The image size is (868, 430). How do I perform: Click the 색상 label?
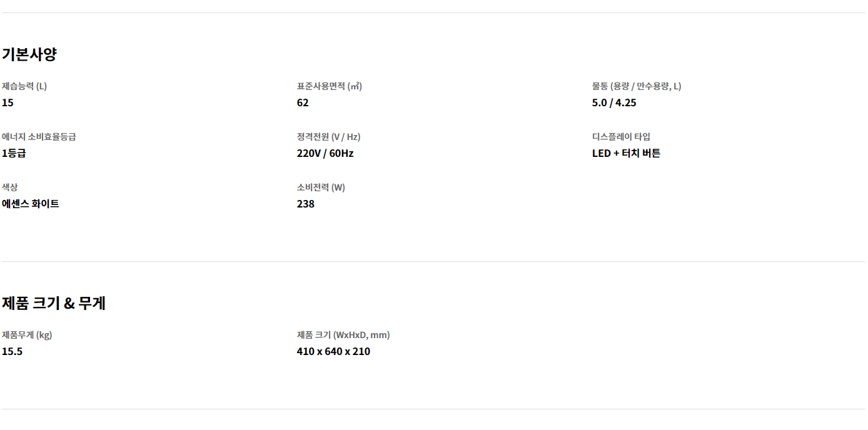[10, 187]
